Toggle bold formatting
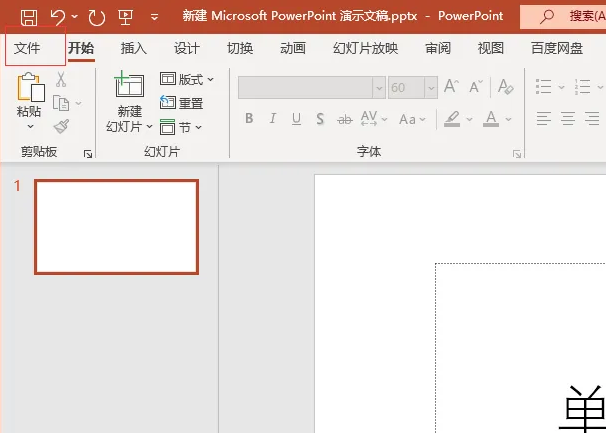The height and width of the screenshot is (433, 606). point(249,118)
